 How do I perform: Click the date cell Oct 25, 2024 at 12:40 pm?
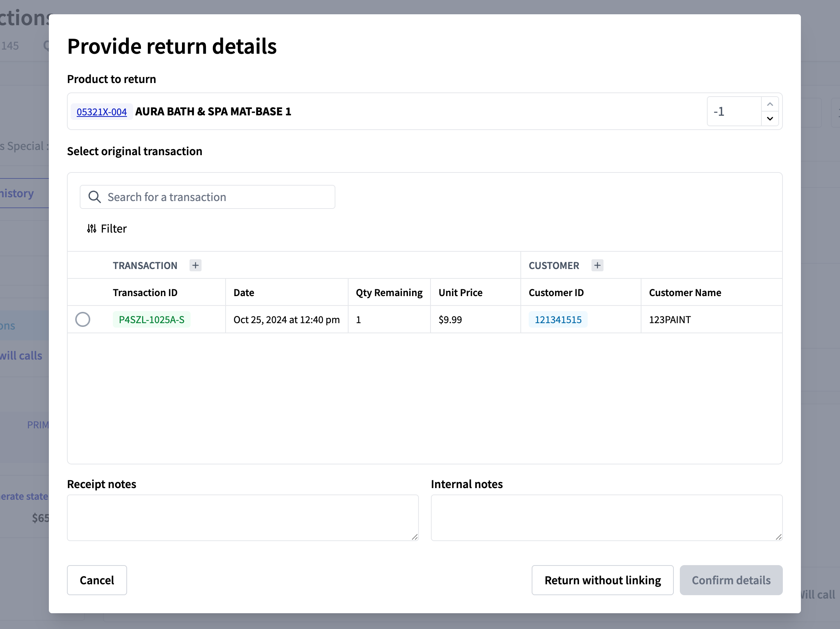[286, 320]
